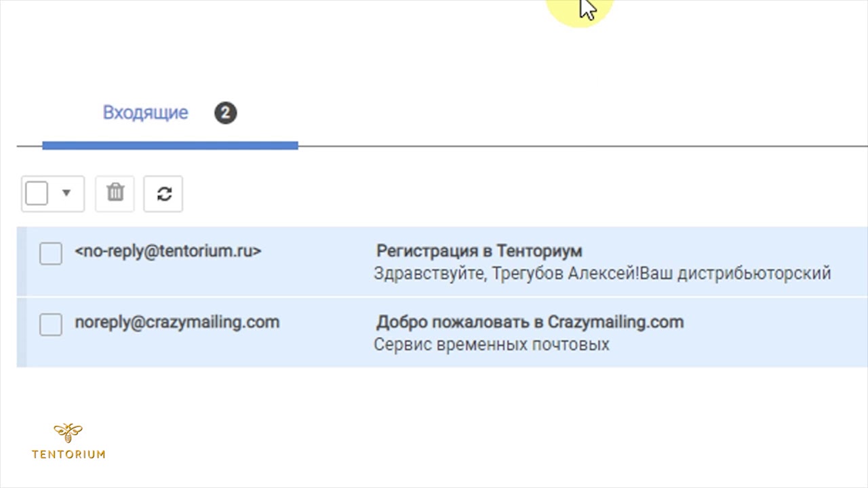
Task: Click the unread count badge 2
Action: pos(226,113)
